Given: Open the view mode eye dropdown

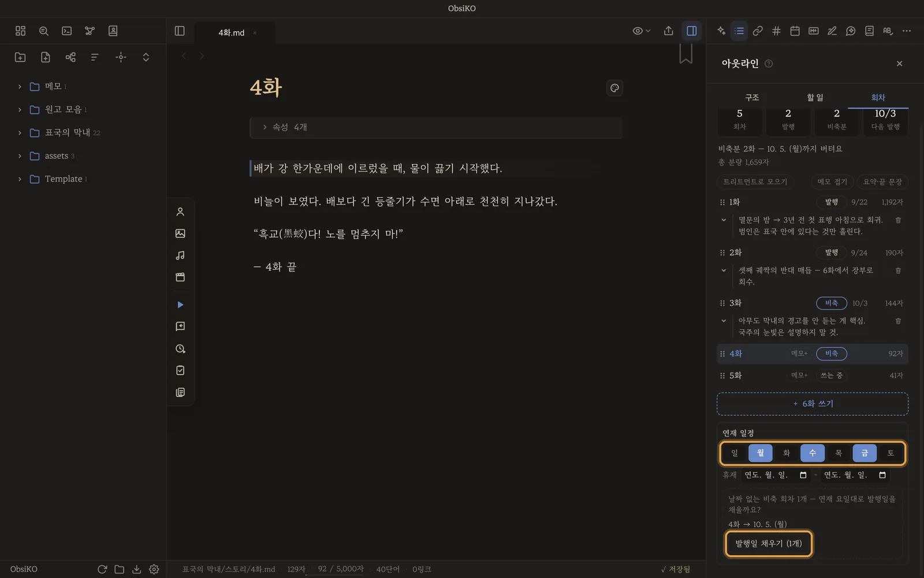Looking at the screenshot, I should pos(641,31).
